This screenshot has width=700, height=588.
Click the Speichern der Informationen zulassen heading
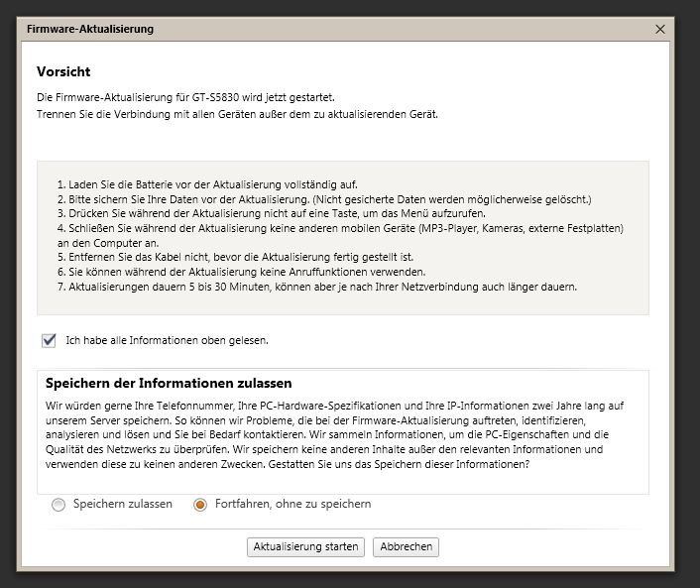(169, 383)
